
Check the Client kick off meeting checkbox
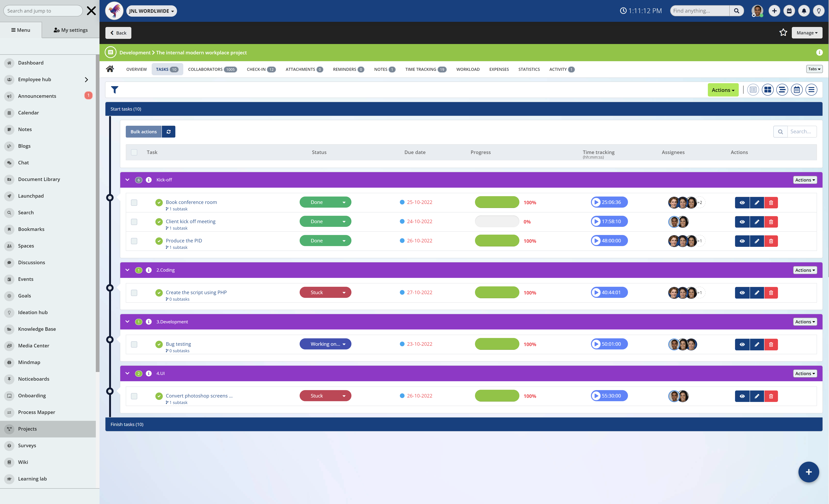[134, 222]
